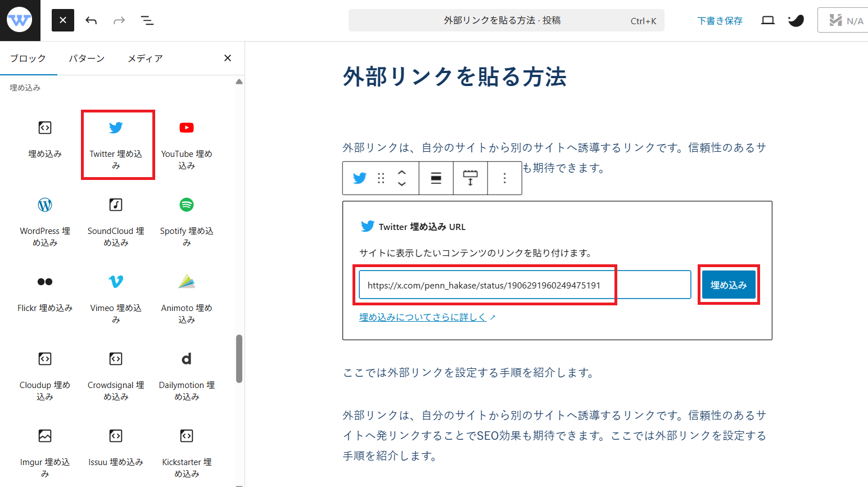Click the inserter scroll up arrow

[x=239, y=82]
